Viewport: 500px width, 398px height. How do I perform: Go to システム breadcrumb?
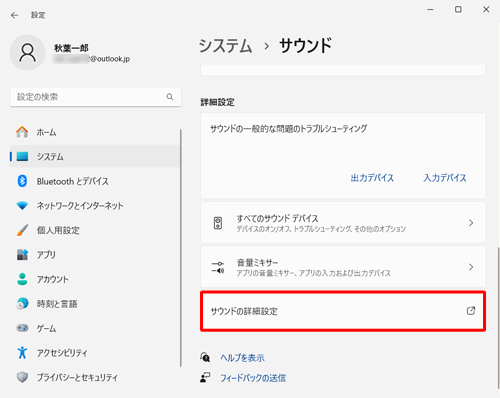point(225,46)
